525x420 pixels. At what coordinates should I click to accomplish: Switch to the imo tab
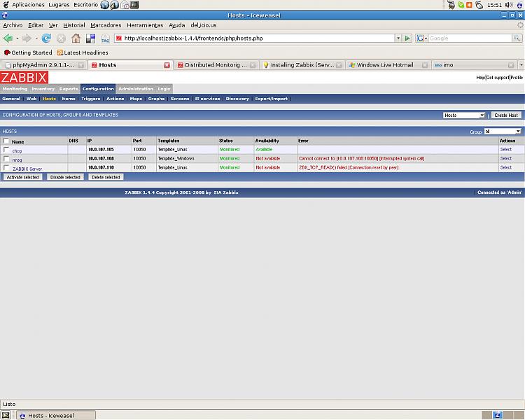click(x=473, y=65)
